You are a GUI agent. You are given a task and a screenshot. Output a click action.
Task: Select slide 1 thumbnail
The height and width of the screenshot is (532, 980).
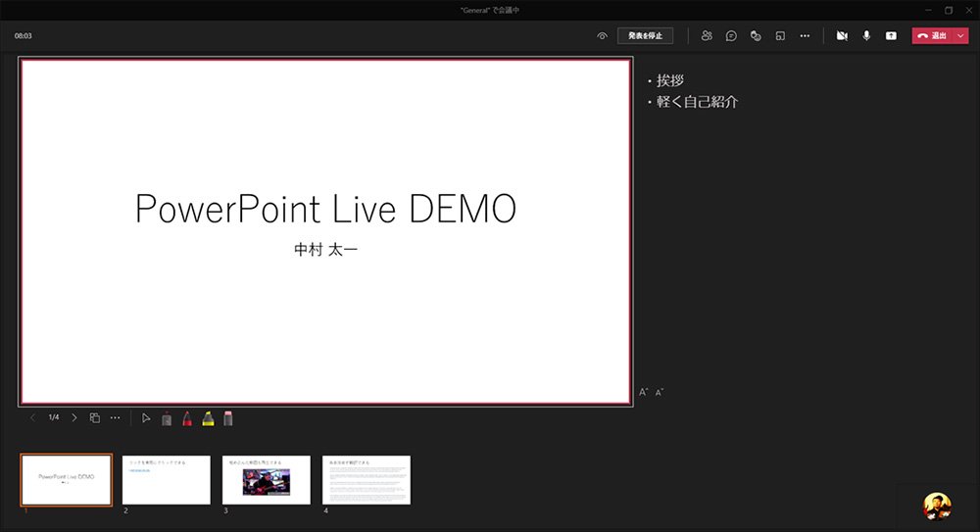pos(67,479)
